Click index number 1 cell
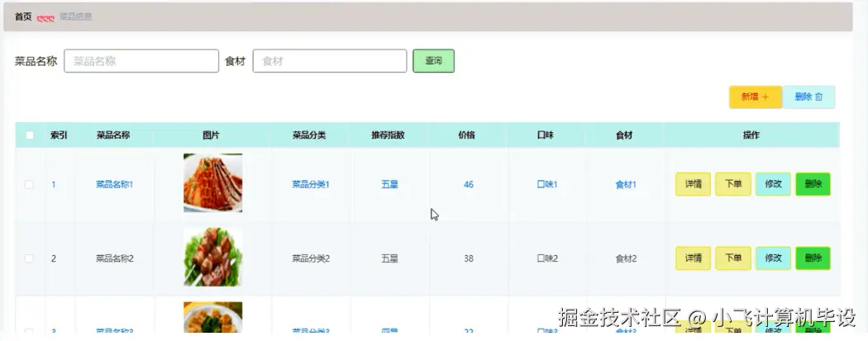 [x=54, y=185]
